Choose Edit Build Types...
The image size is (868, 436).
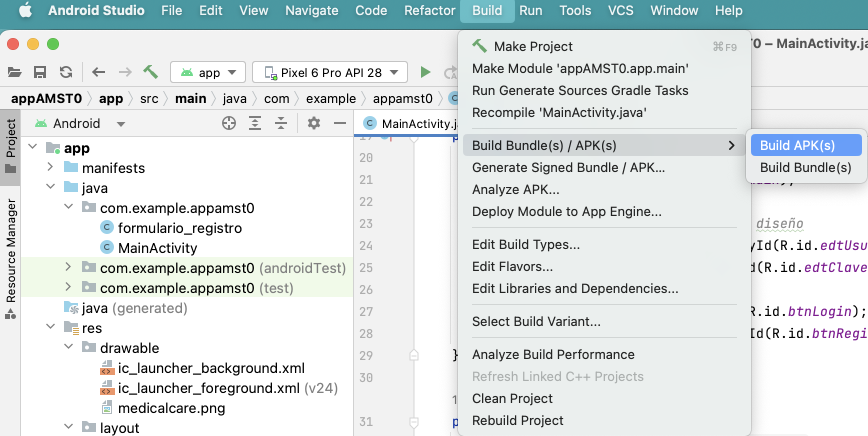coord(604,244)
